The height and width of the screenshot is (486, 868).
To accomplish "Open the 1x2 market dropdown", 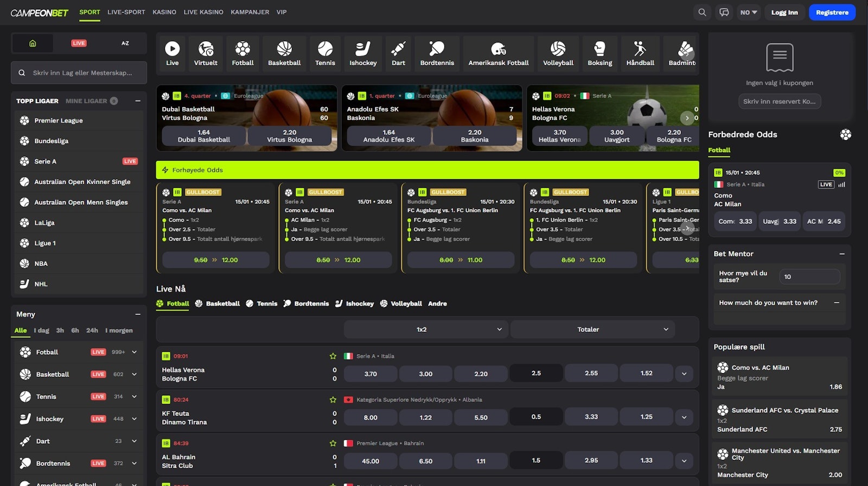I will [x=426, y=330].
